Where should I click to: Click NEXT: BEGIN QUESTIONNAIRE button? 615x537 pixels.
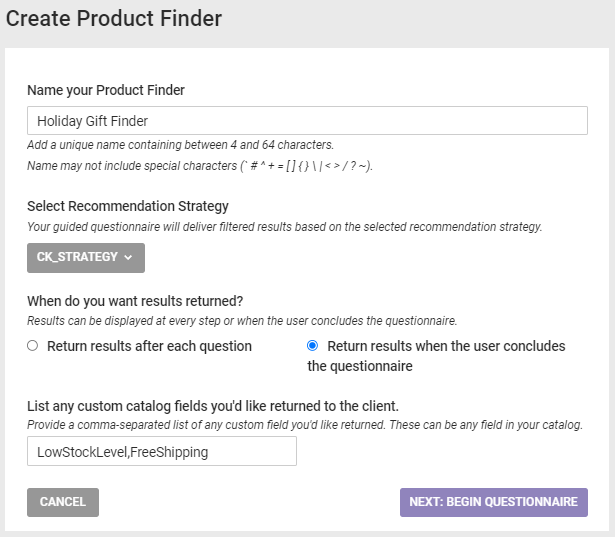[493, 502]
